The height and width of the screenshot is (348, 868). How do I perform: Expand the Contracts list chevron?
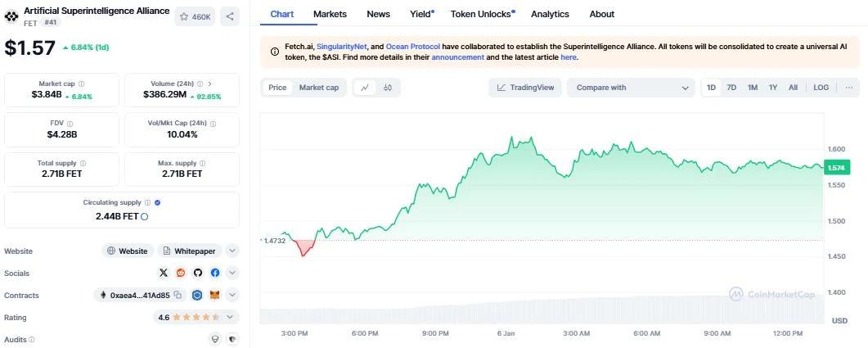(x=232, y=296)
